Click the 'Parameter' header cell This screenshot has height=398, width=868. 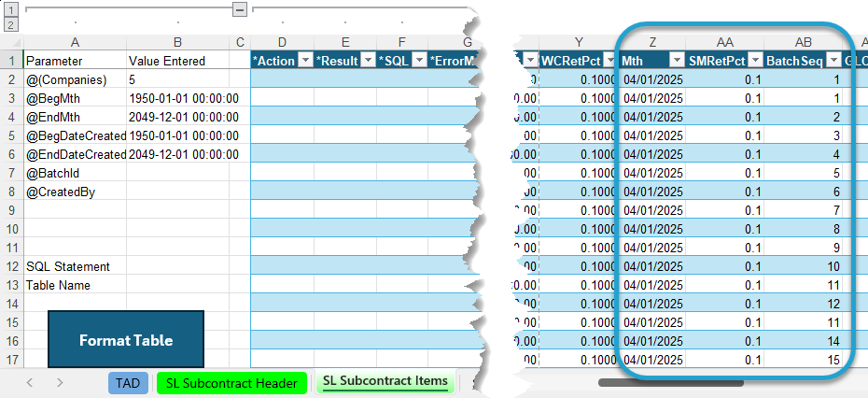76,61
